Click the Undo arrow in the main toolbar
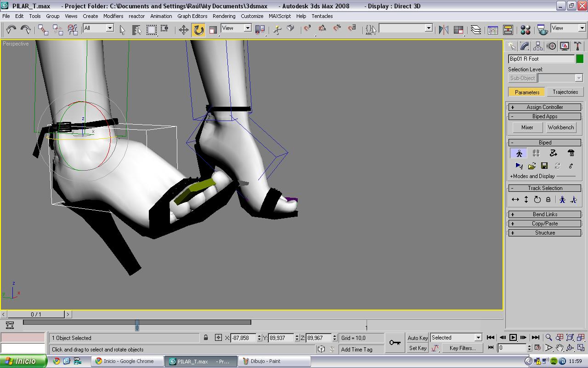The image size is (588, 368). [x=11, y=29]
